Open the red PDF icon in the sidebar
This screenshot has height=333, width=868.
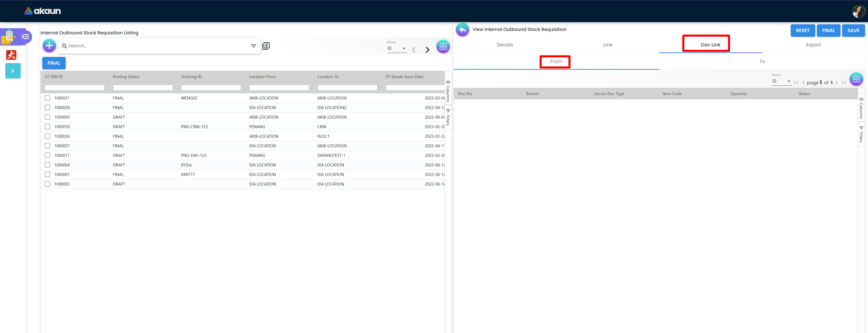(11, 55)
